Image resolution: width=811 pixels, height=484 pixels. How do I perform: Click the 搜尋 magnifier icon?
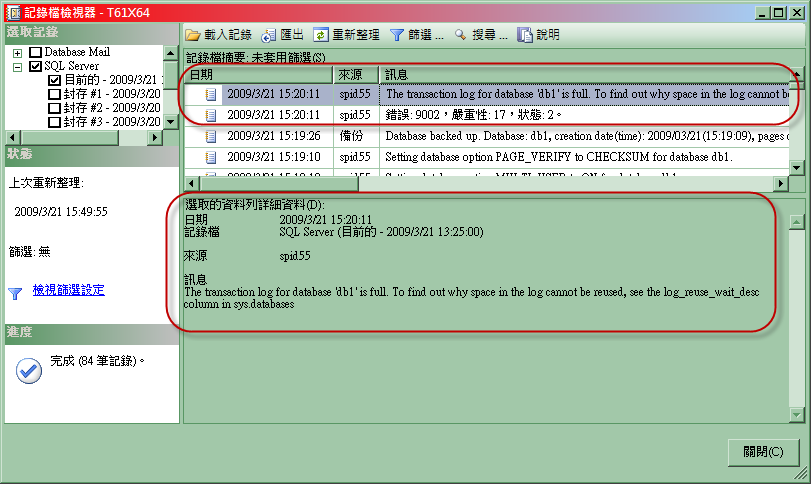click(460, 35)
